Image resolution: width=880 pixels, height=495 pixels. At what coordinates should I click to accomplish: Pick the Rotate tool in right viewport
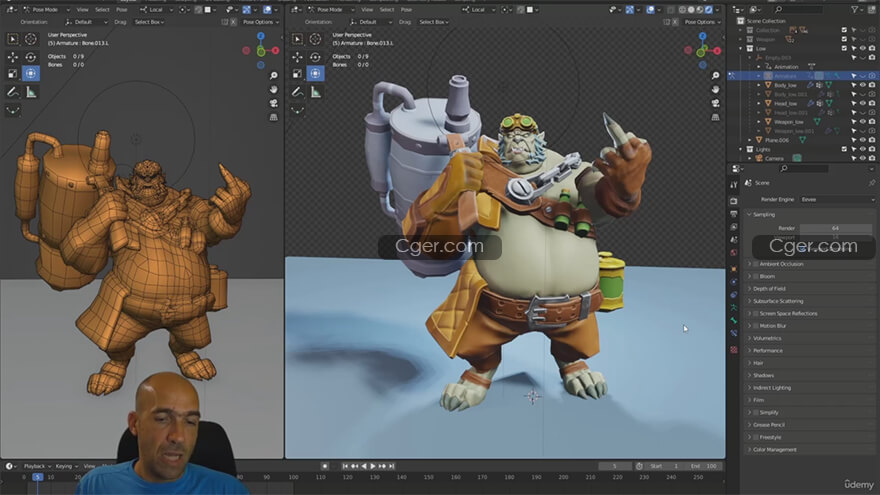(x=315, y=57)
